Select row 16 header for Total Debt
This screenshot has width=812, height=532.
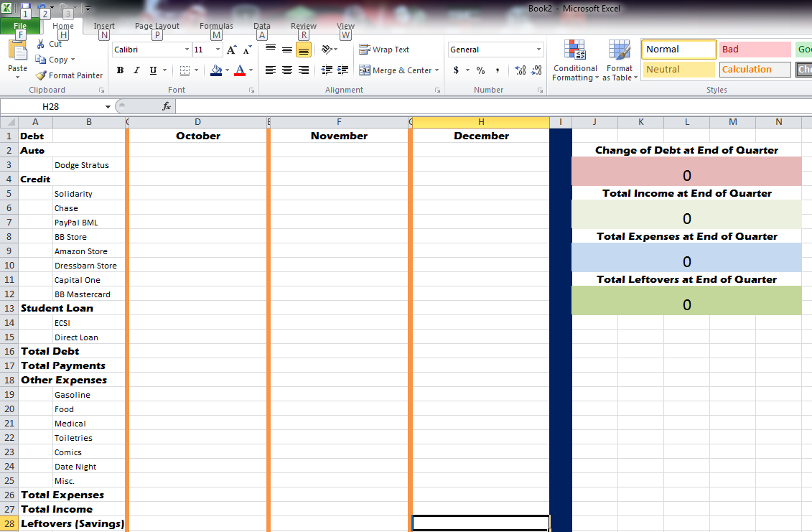9,351
